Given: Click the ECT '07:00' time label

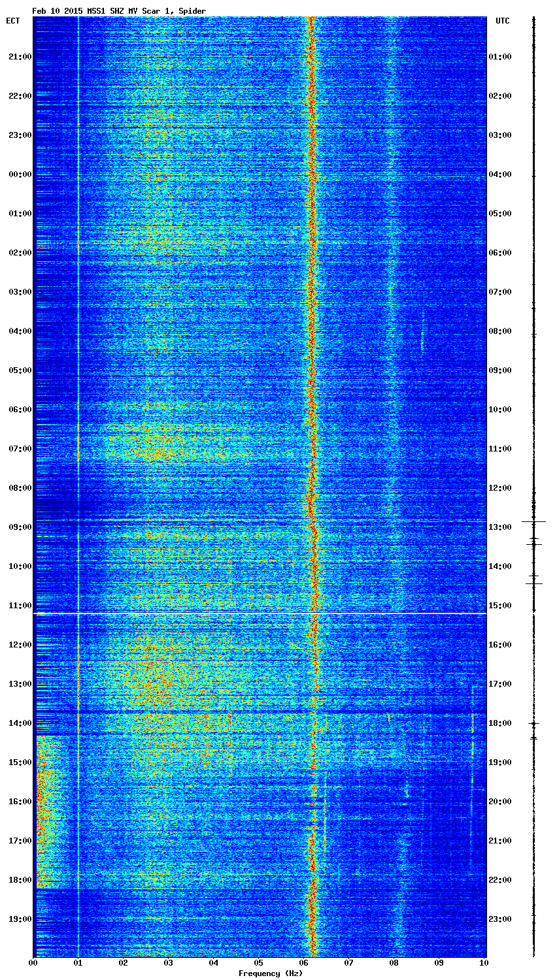Looking at the screenshot, I should [x=20, y=449].
